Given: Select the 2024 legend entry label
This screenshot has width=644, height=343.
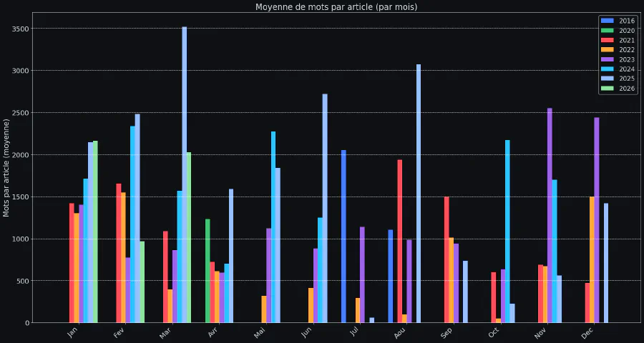Looking at the screenshot, I should tap(626, 69).
